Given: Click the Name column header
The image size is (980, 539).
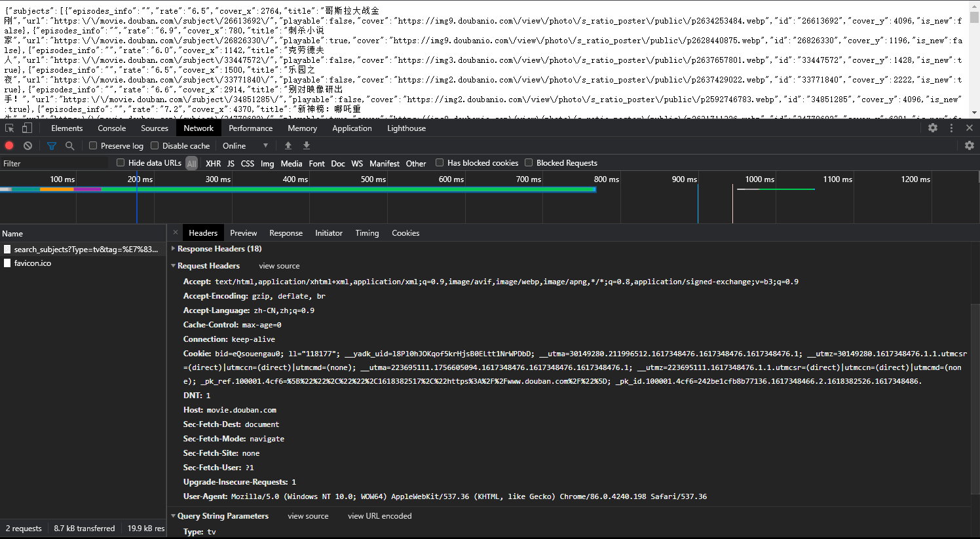Looking at the screenshot, I should (x=83, y=233).
